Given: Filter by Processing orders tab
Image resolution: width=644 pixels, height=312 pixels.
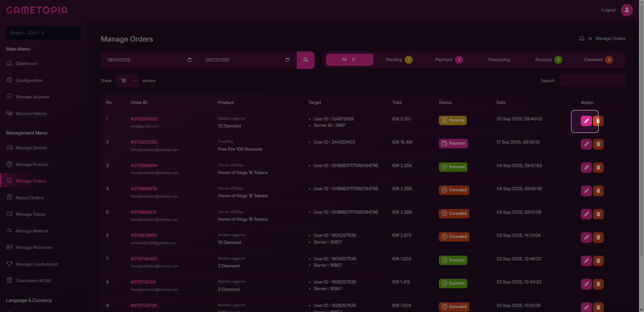Looking at the screenshot, I should click(x=499, y=60).
